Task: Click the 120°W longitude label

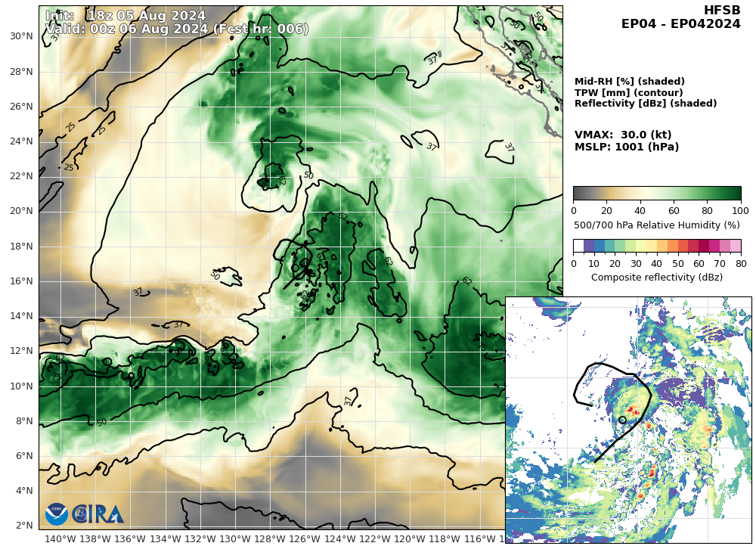Action: coord(410,538)
